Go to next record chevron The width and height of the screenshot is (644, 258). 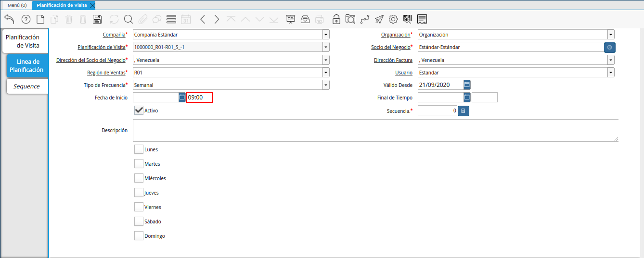[x=217, y=19]
